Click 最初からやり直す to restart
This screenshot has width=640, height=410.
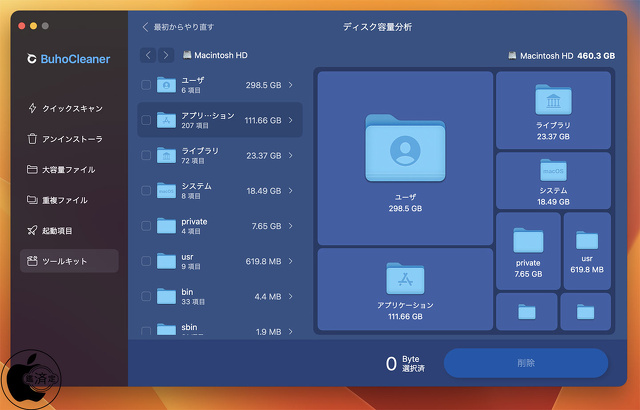178,27
